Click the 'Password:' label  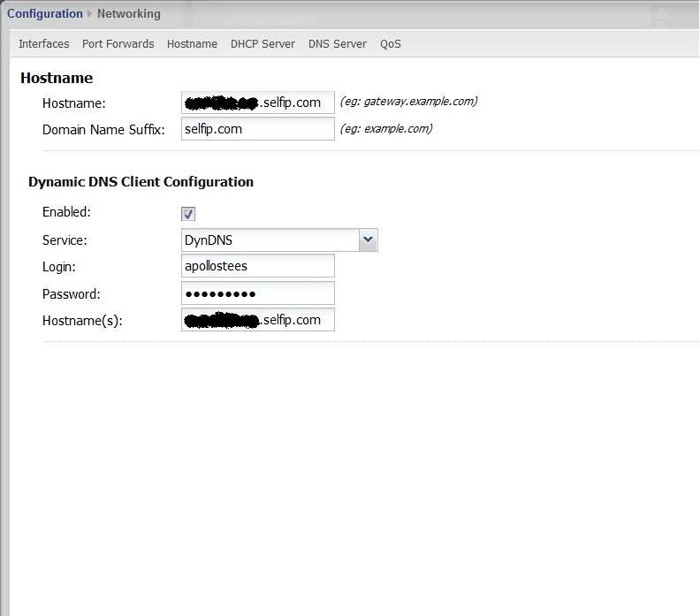coord(72,294)
